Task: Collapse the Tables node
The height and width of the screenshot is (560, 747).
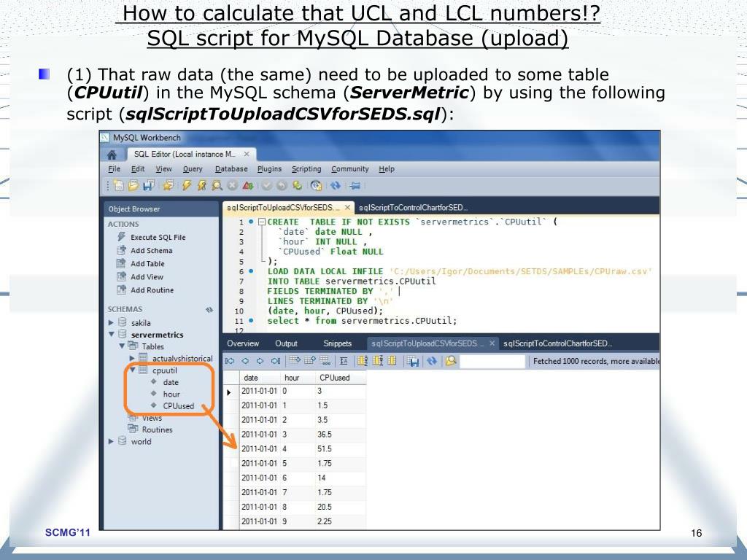Action: [x=122, y=346]
